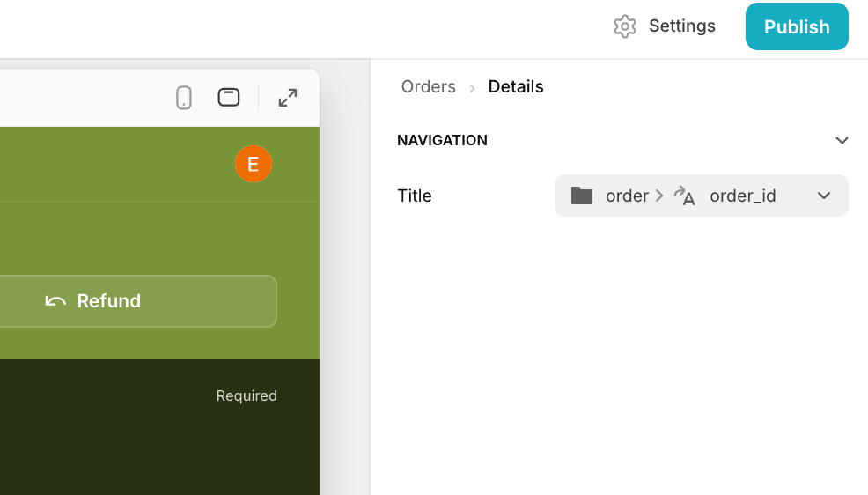
Task: Click the Settings label
Action: point(682,26)
